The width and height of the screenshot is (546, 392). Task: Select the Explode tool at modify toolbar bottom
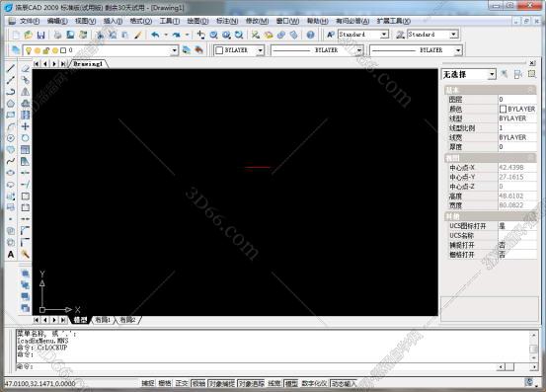[25, 254]
